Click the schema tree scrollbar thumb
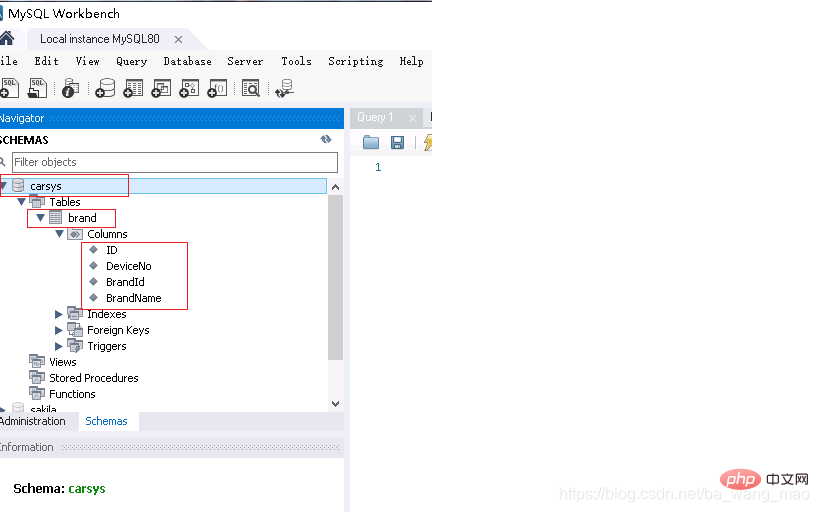Screen dimensions: 819x512 [336, 277]
